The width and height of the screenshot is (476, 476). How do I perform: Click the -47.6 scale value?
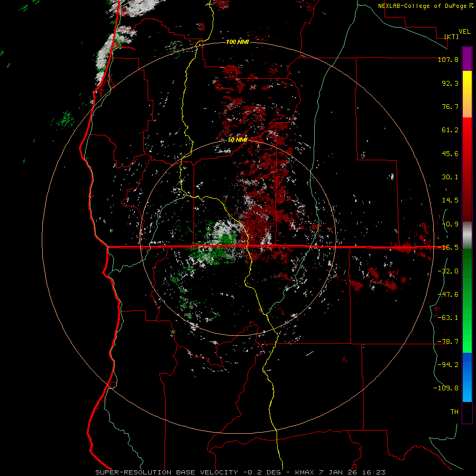point(448,295)
